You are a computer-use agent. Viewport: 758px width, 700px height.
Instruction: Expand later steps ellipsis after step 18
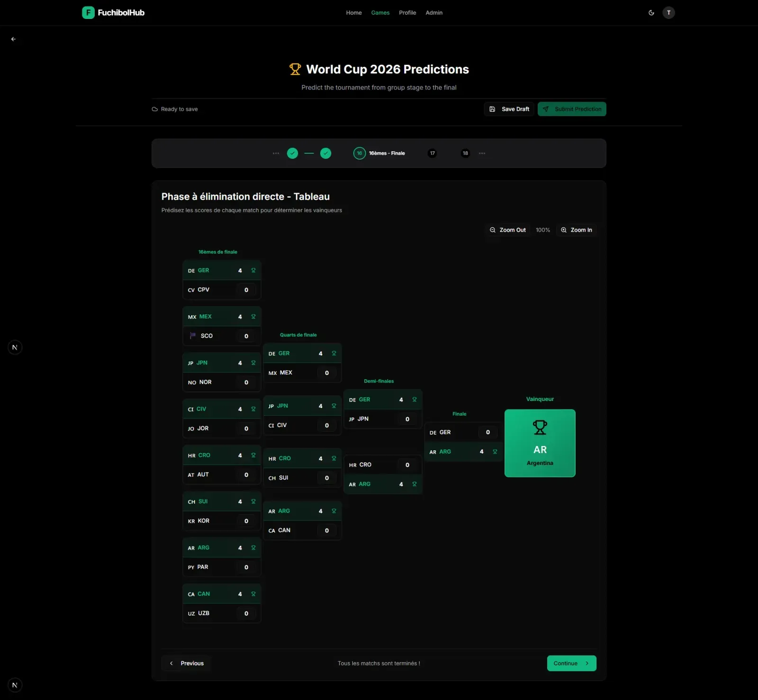[x=482, y=153]
